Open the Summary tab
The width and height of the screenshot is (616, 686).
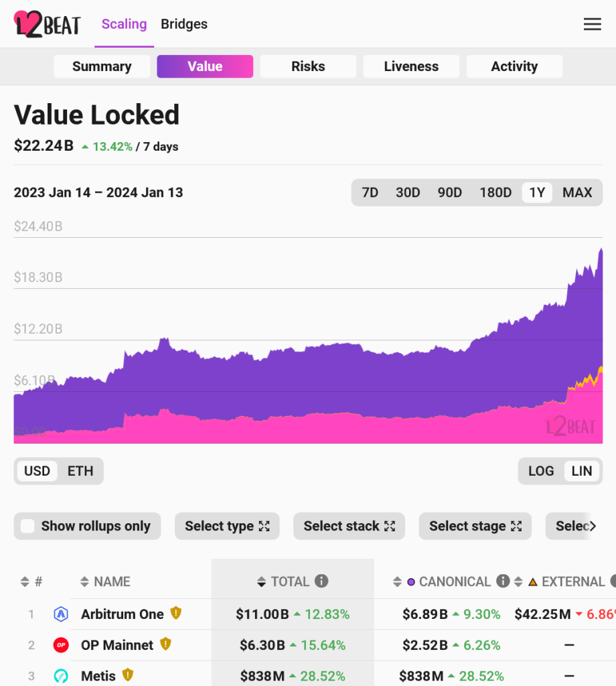[x=102, y=66]
